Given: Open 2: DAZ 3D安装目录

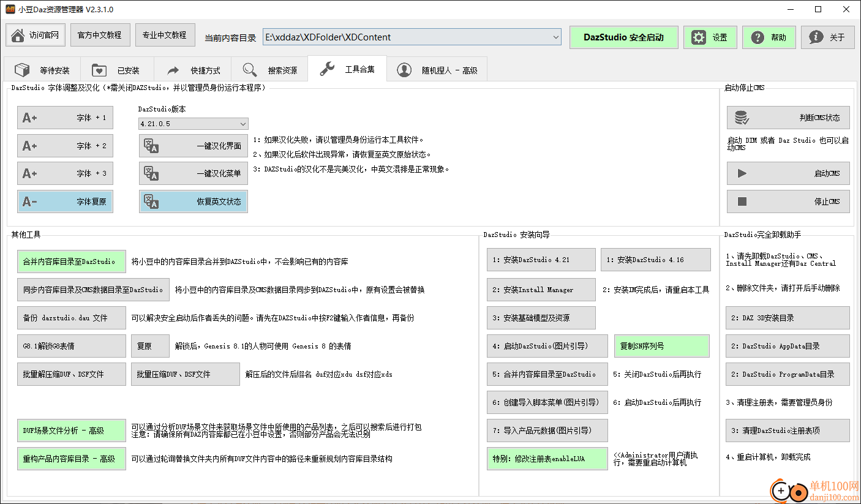Looking at the screenshot, I should (788, 318).
